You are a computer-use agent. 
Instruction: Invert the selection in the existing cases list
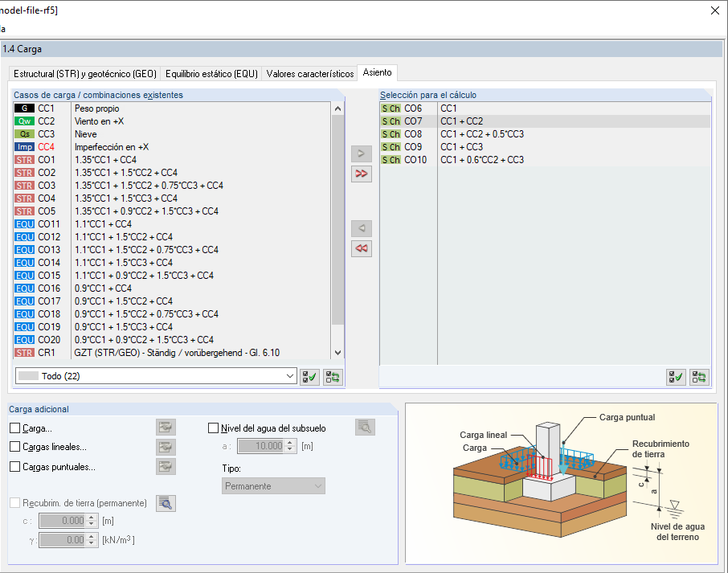click(333, 377)
